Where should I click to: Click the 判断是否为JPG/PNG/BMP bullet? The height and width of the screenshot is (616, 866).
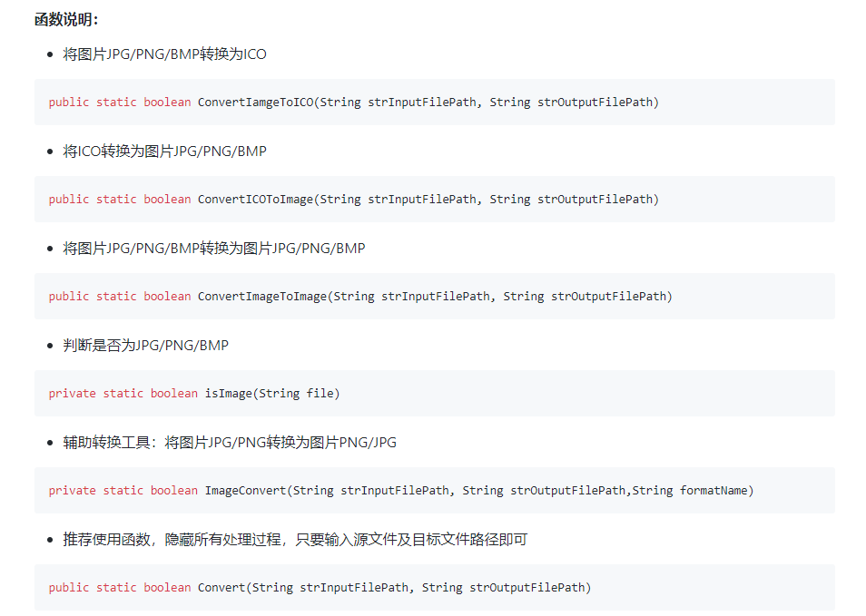(145, 345)
